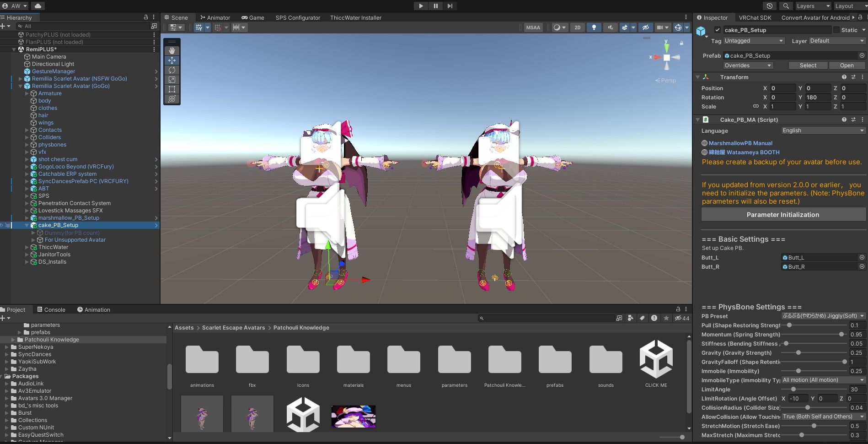Screen dimensions: 868x444
Task: Open the Transform component help icon
Action: [844, 77]
